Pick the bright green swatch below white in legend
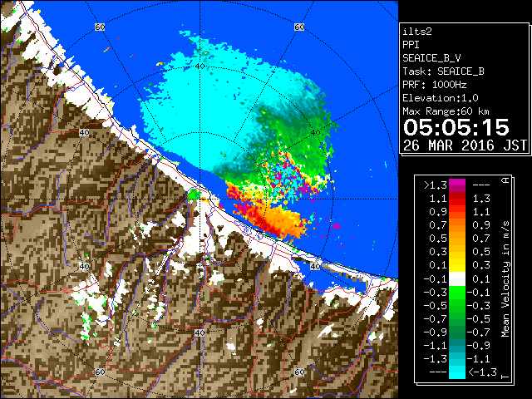 click(457, 292)
